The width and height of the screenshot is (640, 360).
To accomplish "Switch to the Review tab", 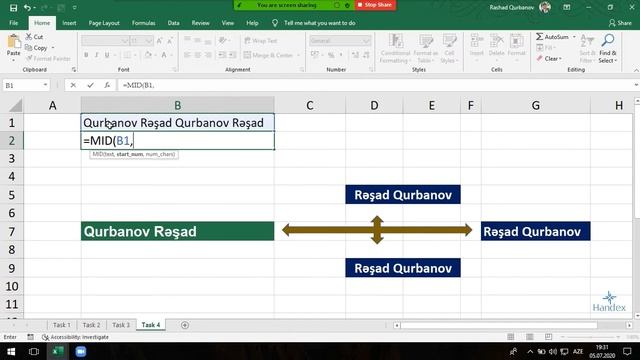I will (200, 23).
